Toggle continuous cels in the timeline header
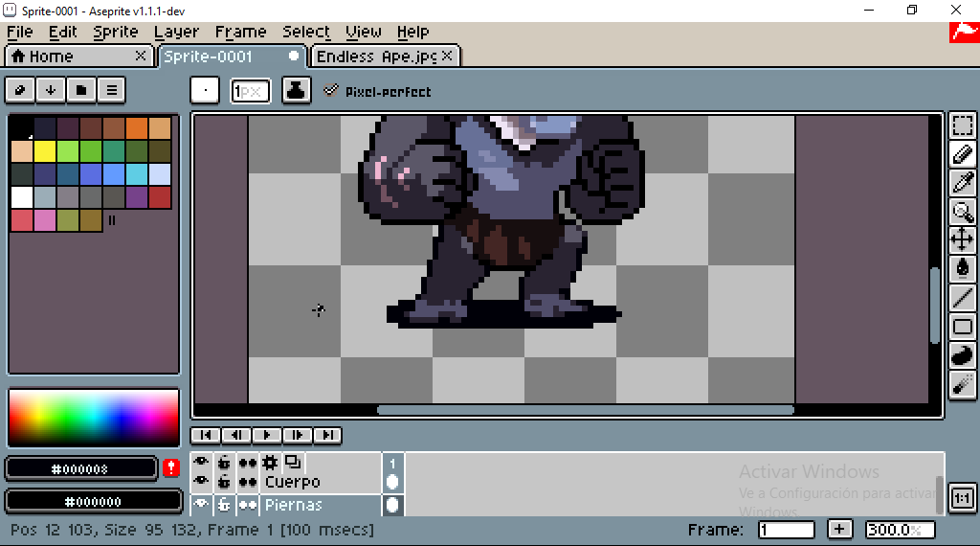 (x=248, y=463)
